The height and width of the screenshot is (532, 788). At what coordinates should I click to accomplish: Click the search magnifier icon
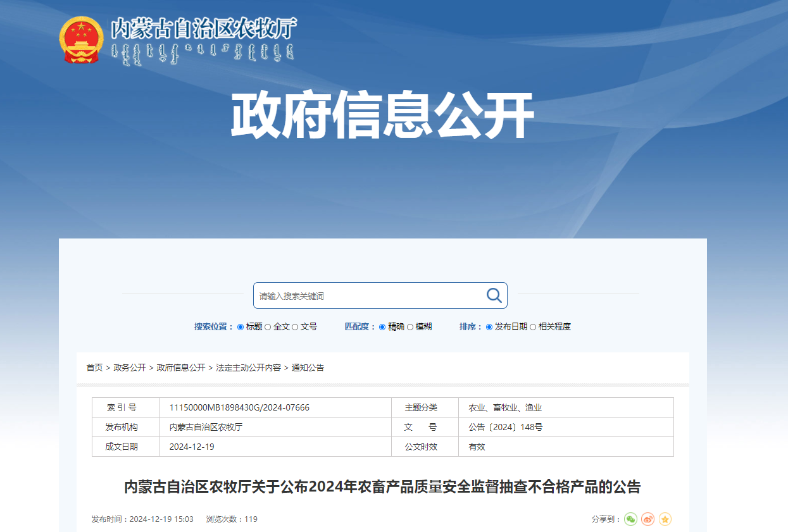(494, 295)
